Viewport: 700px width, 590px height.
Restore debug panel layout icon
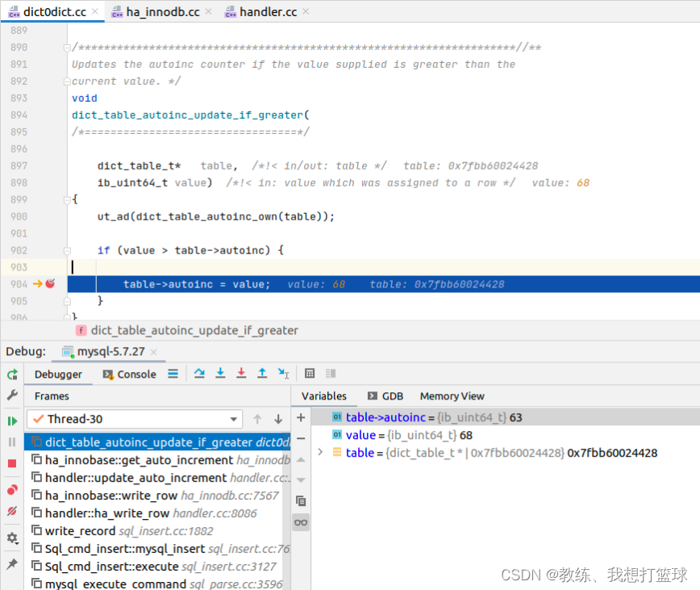331,374
